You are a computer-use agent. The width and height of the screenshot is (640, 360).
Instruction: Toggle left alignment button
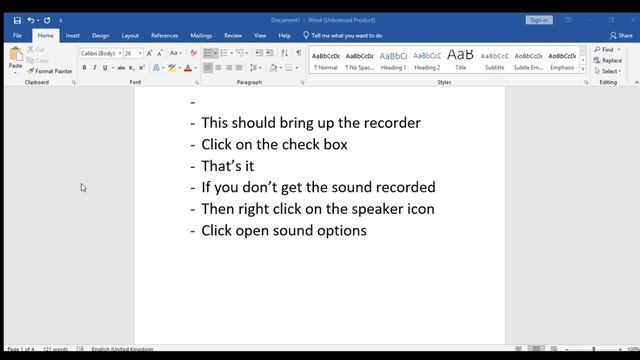pos(208,68)
